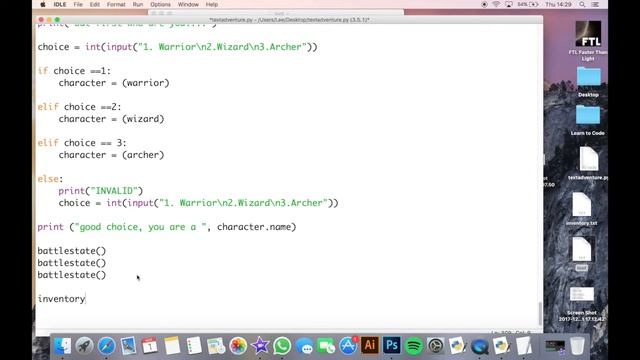Select inventory.txt file on desktop
640x360 pixels.
582,205
